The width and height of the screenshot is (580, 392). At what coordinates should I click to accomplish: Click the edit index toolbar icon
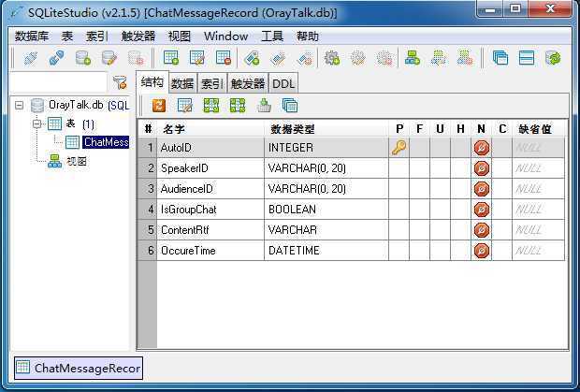[278, 58]
